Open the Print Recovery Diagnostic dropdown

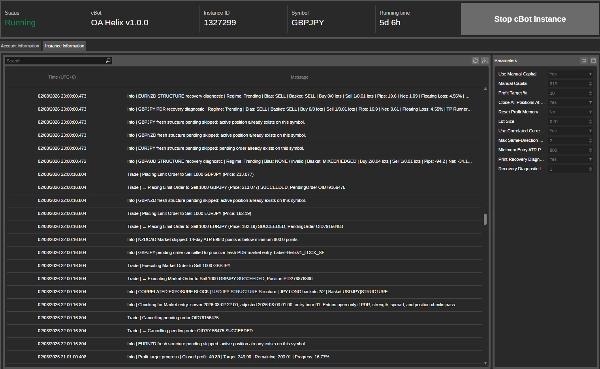(x=571, y=159)
